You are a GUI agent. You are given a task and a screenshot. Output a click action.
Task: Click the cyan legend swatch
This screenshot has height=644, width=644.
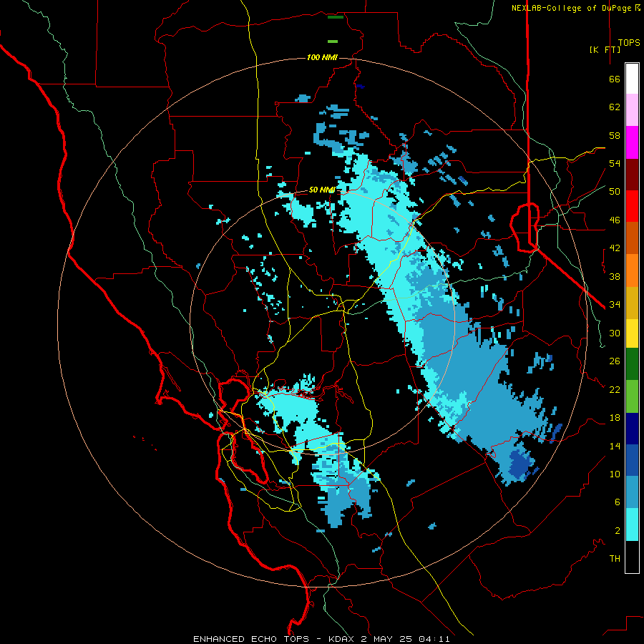pyautogui.click(x=632, y=525)
